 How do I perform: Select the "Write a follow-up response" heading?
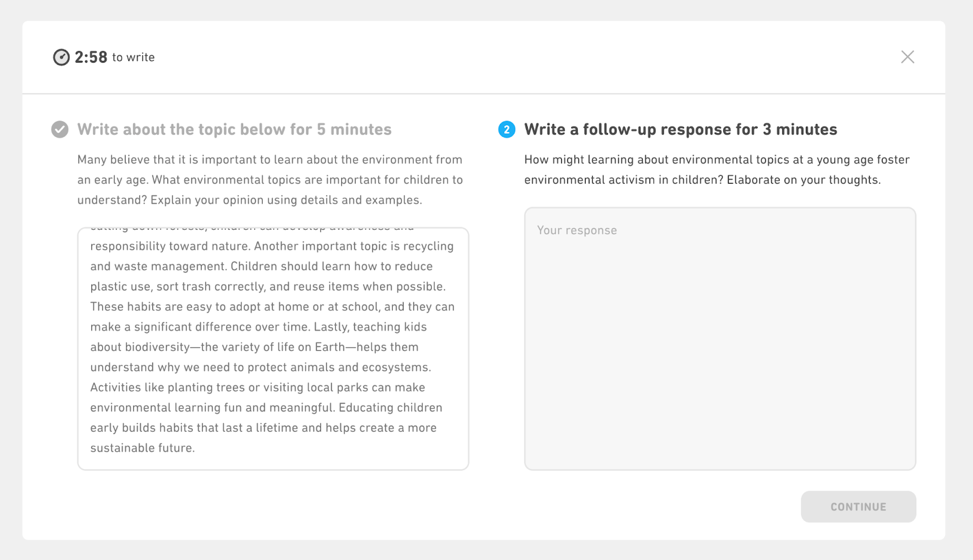point(680,130)
